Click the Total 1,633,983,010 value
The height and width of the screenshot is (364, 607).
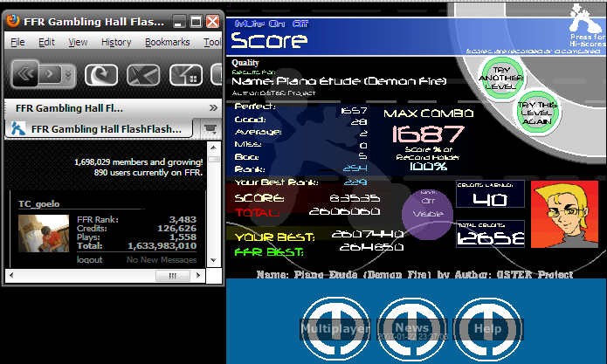[162, 245]
